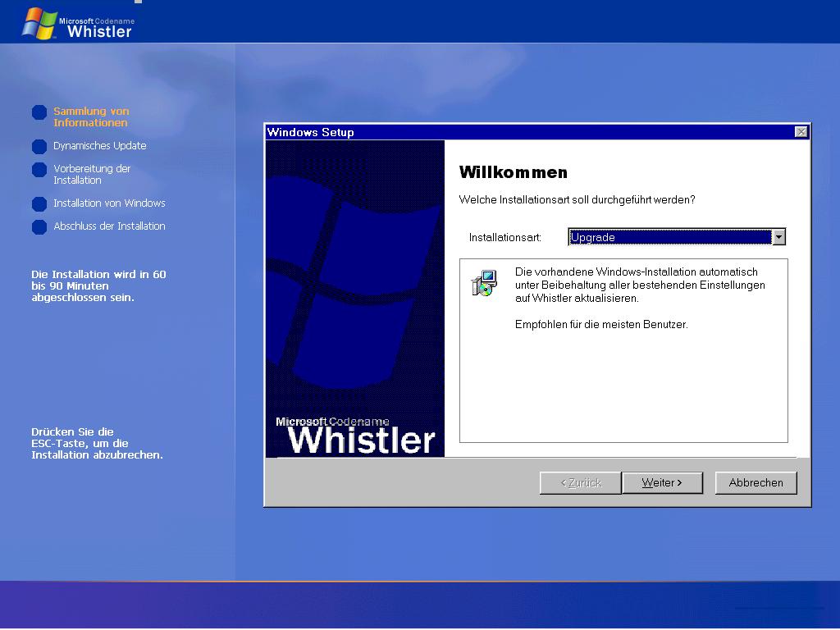Click the question 'Welche Installationsart soll durchgeführt werden?'
Image resolution: width=840 pixels, height=630 pixels.
click(x=577, y=200)
